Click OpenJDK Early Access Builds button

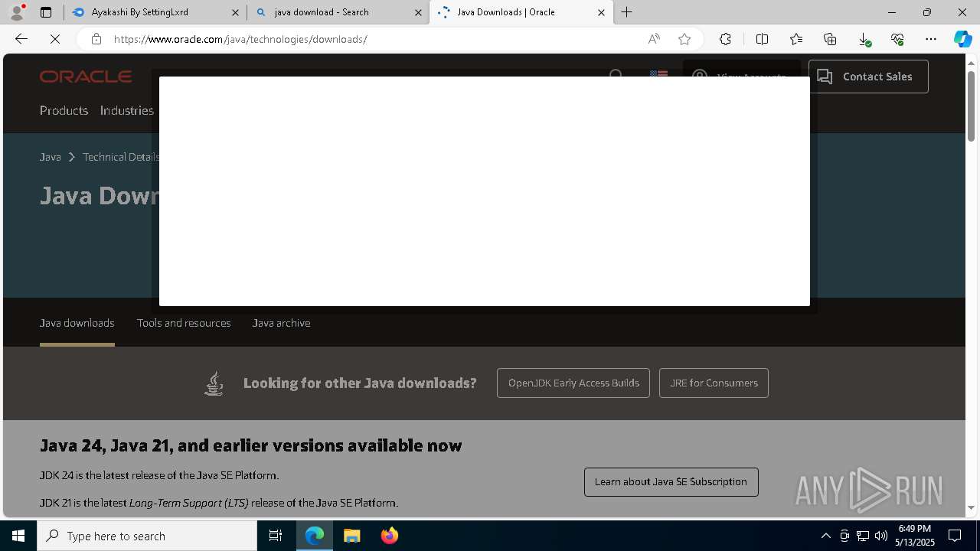[x=573, y=383]
